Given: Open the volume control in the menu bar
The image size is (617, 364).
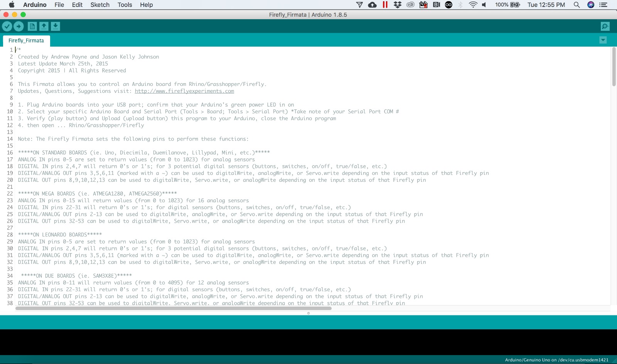Looking at the screenshot, I should tap(484, 5).
